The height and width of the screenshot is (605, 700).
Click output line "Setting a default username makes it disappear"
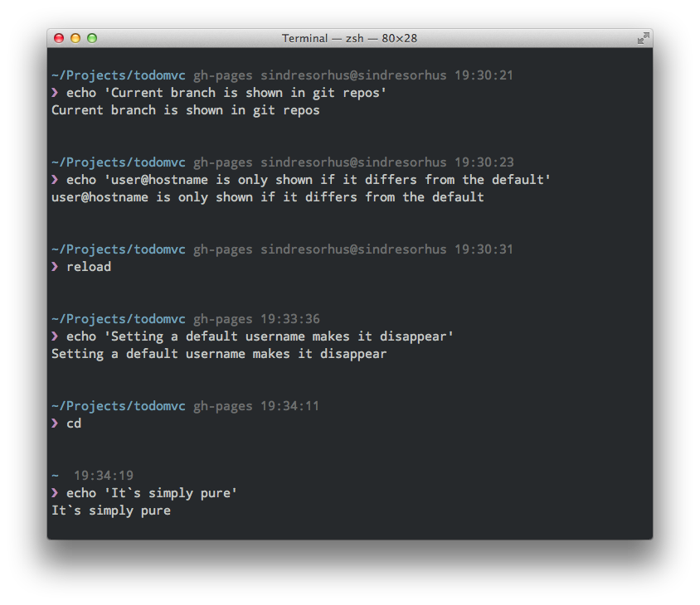point(219,354)
